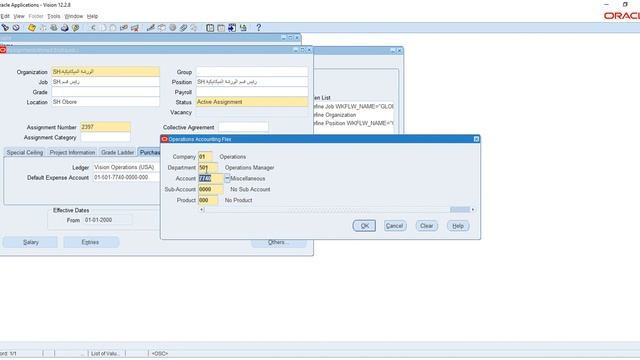This screenshot has width=640, height=360.
Task: Click the Close Form toolbar icon
Action: [x=76, y=28]
